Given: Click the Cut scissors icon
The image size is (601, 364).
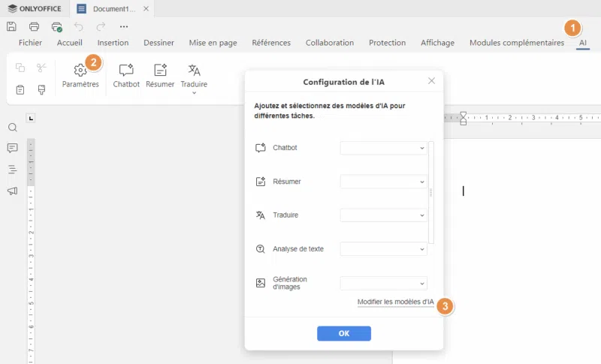Looking at the screenshot, I should [x=42, y=68].
